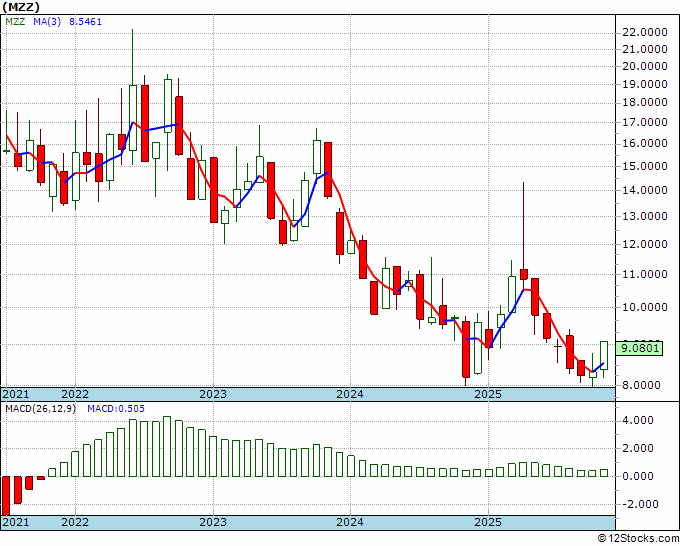Click the 16.0000 price axis label

(x=644, y=143)
